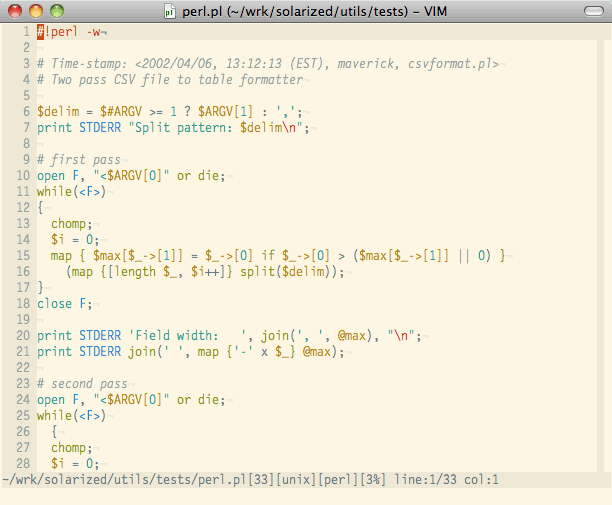Click line number 15 in the gutter

coord(21,256)
